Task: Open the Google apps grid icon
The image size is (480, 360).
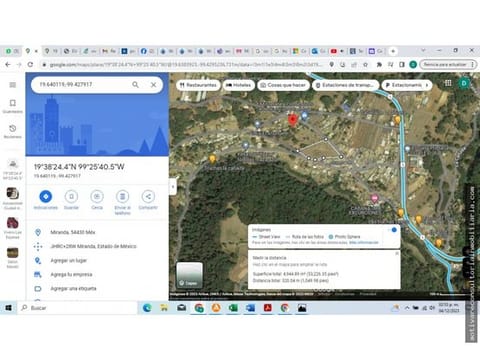Action: pos(448,83)
